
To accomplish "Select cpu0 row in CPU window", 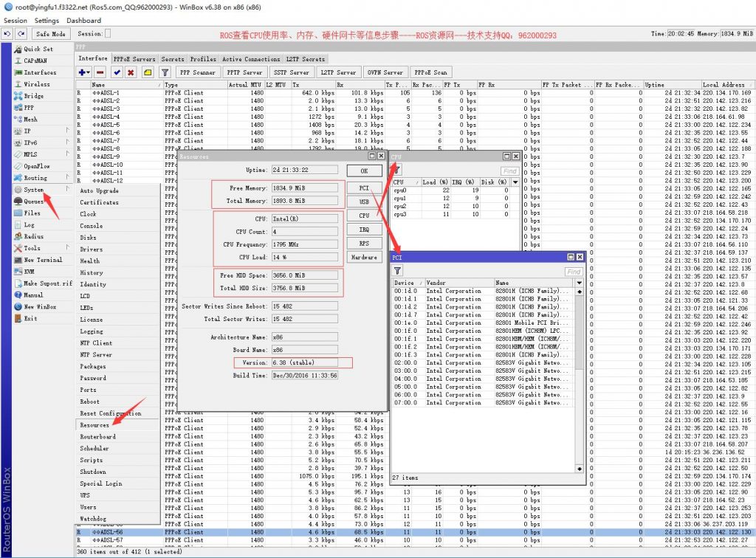I will (452, 190).
